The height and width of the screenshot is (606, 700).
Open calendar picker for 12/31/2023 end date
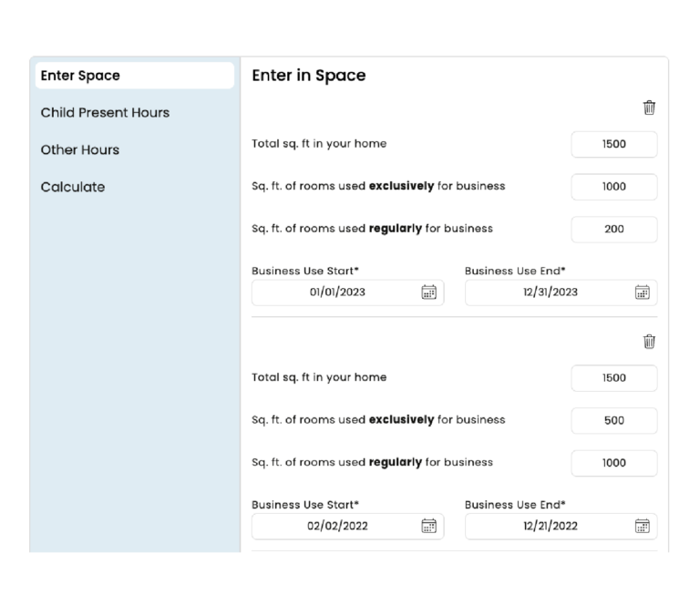click(x=642, y=293)
